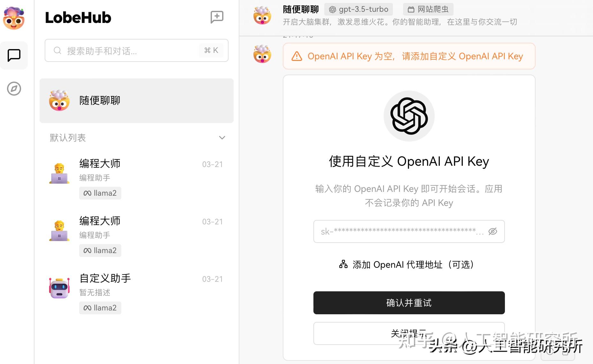Screen dimensions: 593x364
Task: Open the gpt-3.5-turbo model selector
Action: click(x=358, y=9)
